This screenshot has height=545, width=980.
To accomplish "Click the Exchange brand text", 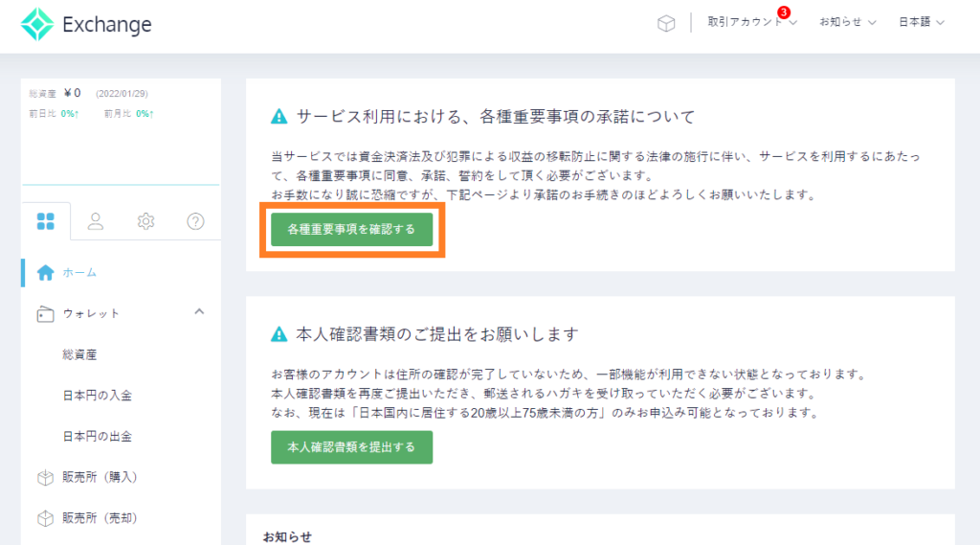I will [x=107, y=24].
